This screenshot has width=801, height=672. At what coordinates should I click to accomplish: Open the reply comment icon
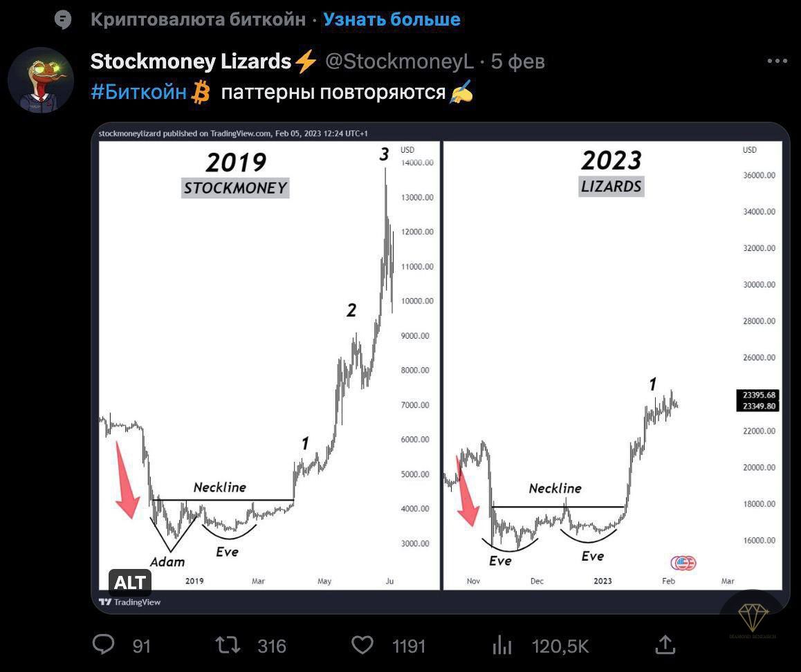tap(104, 644)
